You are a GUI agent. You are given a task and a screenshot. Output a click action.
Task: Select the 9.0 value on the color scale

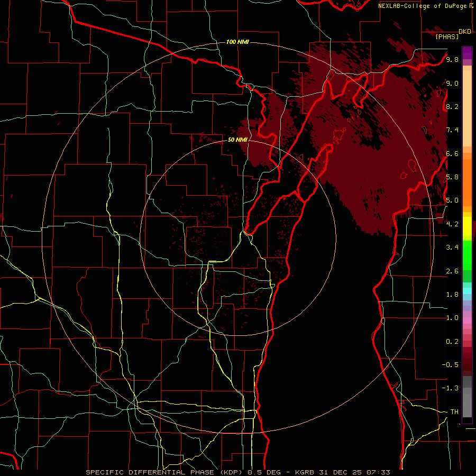coord(452,83)
